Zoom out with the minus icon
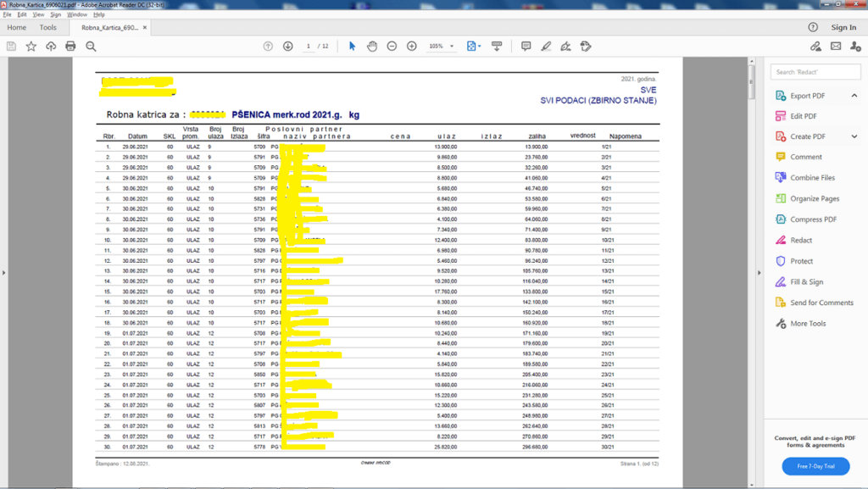Image resolution: width=868 pixels, height=489 pixels. pyautogui.click(x=392, y=47)
